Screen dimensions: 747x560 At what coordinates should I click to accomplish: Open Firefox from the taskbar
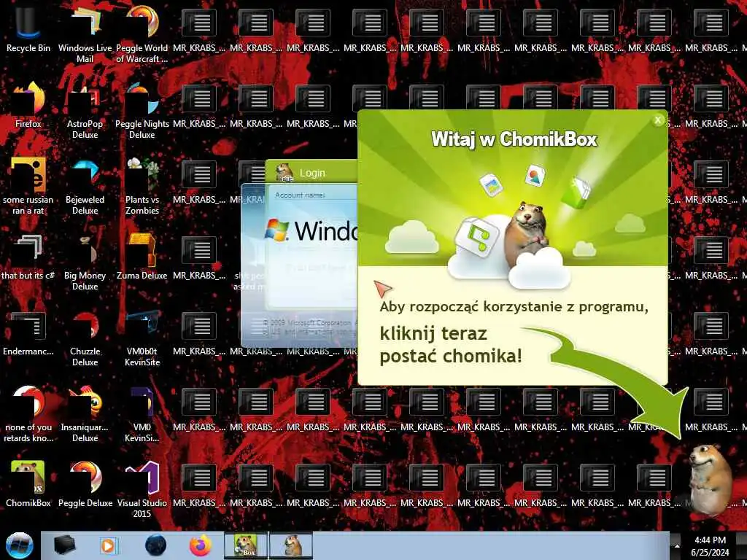tap(201, 545)
